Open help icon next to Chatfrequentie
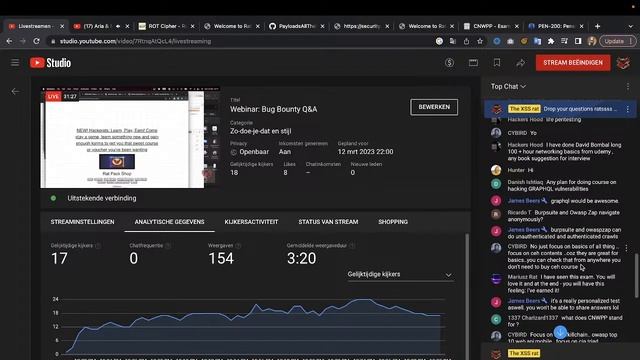 168,246
